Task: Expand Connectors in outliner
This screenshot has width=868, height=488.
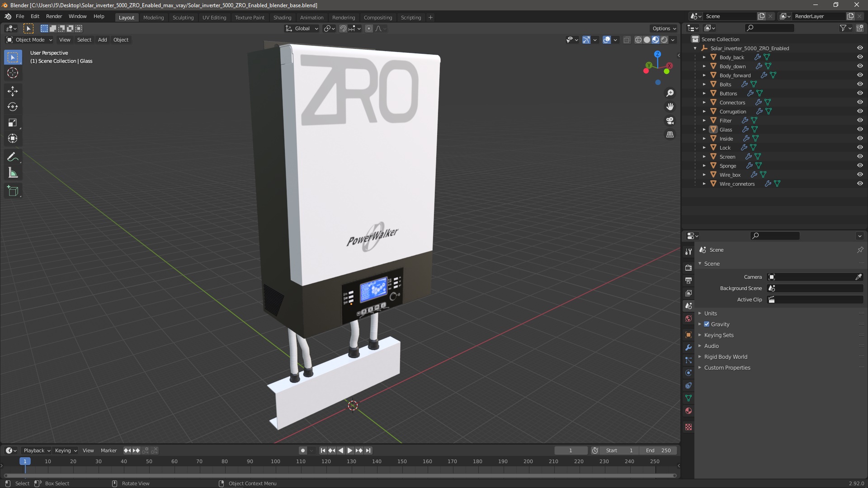Action: [704, 102]
